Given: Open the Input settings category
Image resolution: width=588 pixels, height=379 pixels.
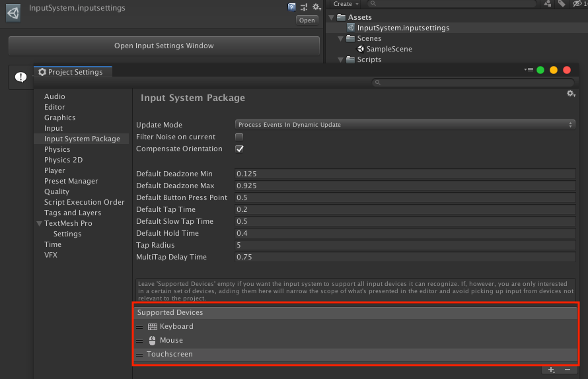Looking at the screenshot, I should pyautogui.click(x=54, y=128).
